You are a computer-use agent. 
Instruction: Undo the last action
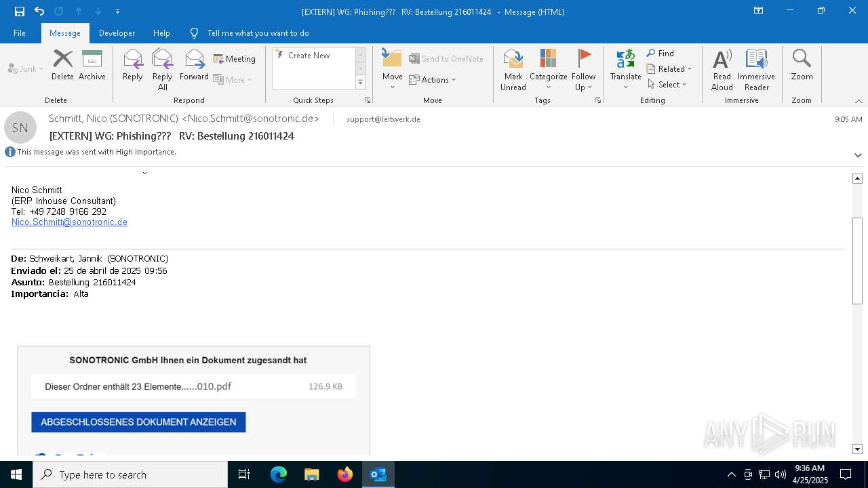[39, 12]
